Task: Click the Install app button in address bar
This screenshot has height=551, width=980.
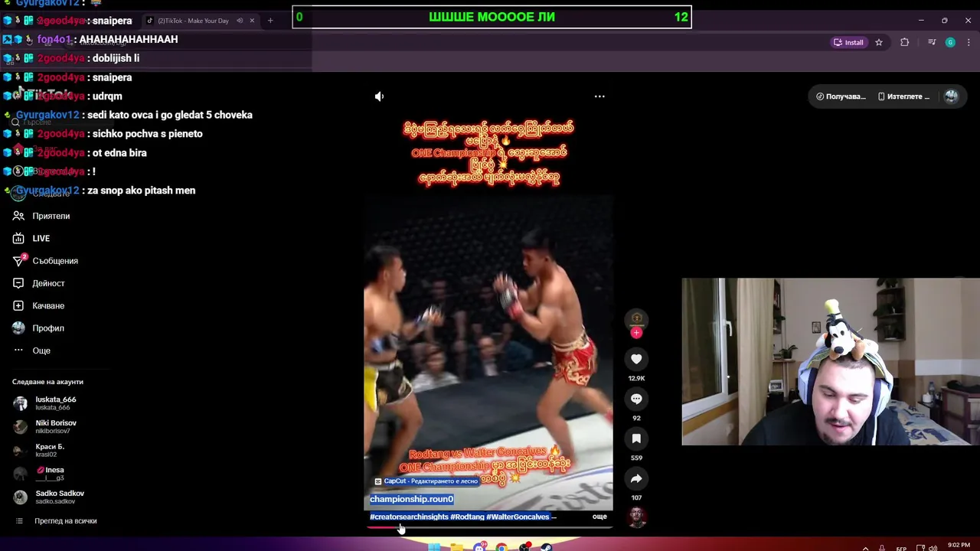Action: tap(849, 43)
